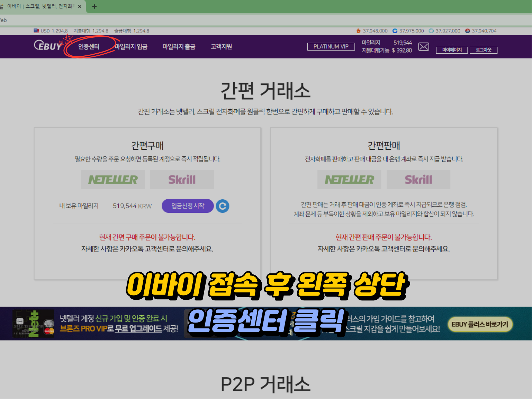Select Skrill under 간편판매
The height and width of the screenshot is (399, 532).
[x=418, y=180]
